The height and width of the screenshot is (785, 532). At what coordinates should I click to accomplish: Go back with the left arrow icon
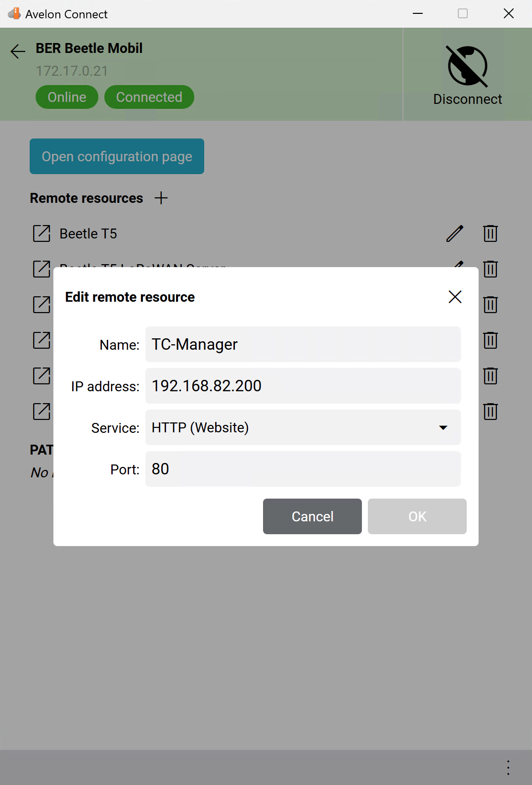coord(18,51)
